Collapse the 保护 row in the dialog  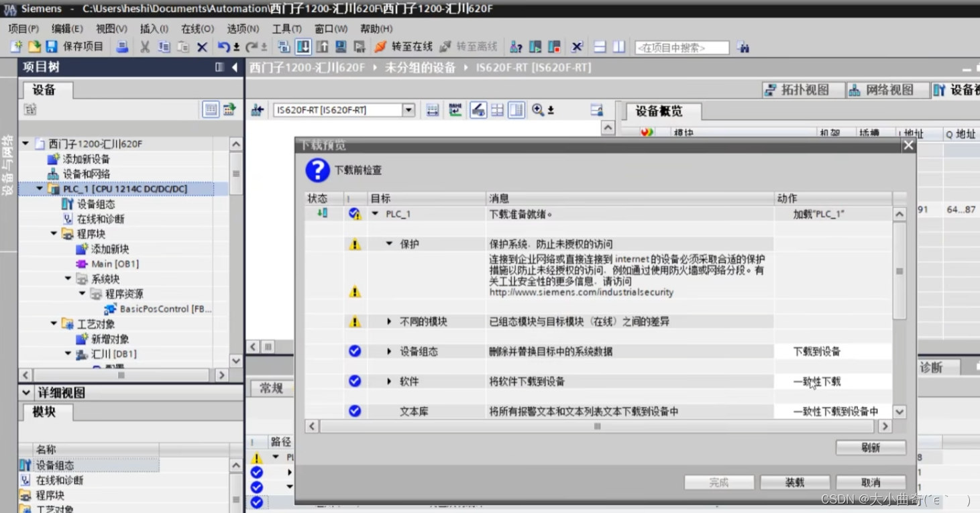point(389,244)
